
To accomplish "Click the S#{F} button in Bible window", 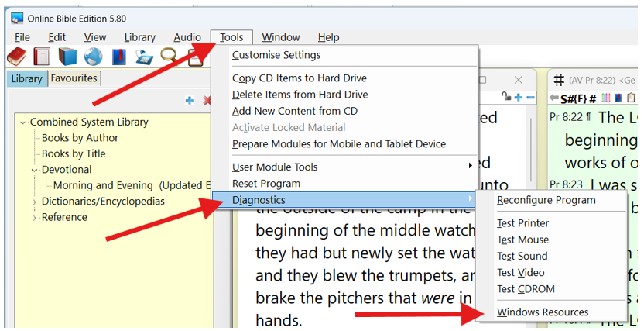I will pyautogui.click(x=574, y=98).
